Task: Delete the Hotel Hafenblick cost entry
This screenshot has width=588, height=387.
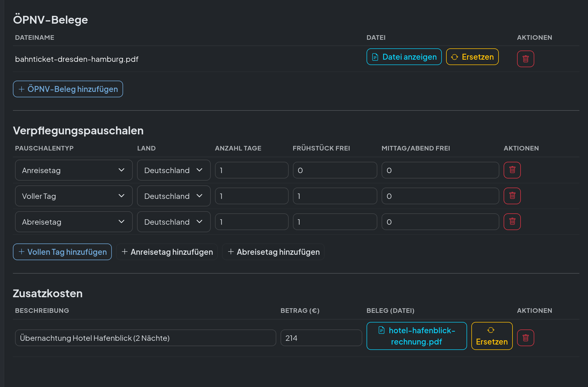Action: pyautogui.click(x=525, y=338)
